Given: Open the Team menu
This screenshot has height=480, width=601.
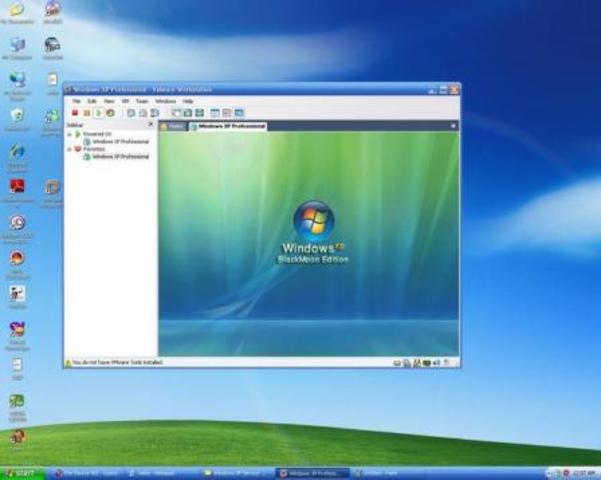Looking at the screenshot, I should 142,101.
